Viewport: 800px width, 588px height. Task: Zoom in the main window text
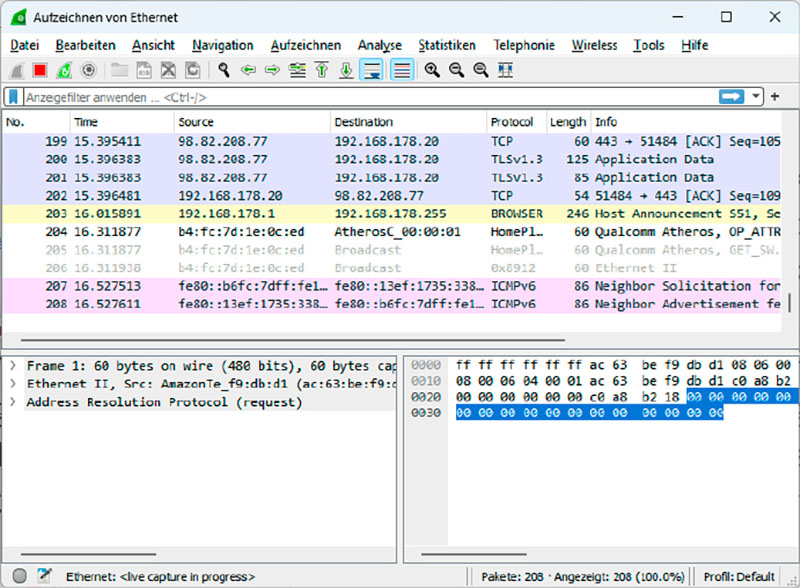(432, 70)
